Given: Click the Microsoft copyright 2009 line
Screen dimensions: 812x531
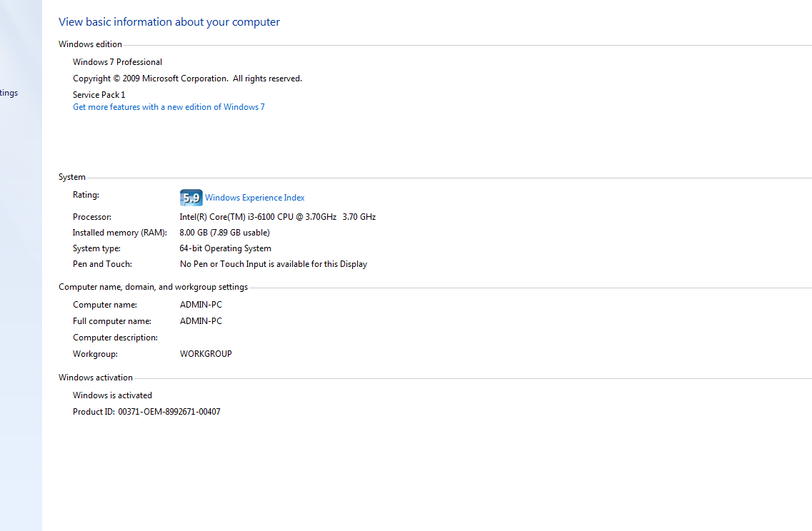Looking at the screenshot, I should [187, 79].
